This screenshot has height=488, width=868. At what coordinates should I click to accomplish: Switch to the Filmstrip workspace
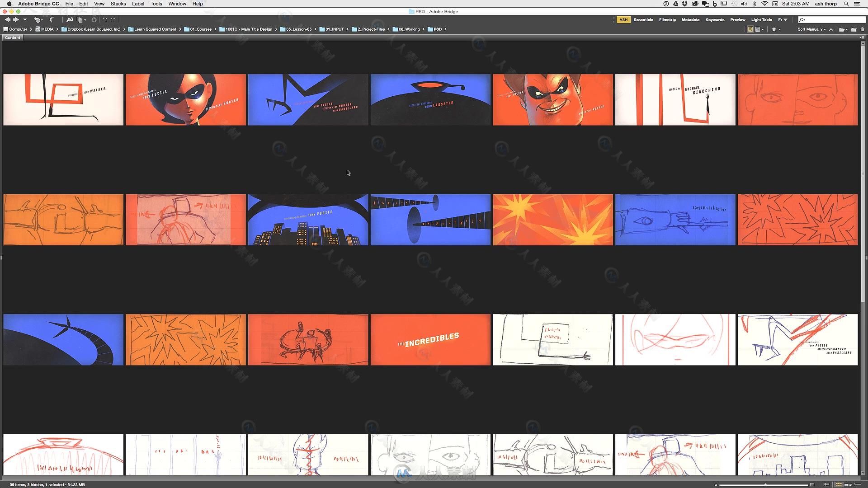(x=667, y=20)
